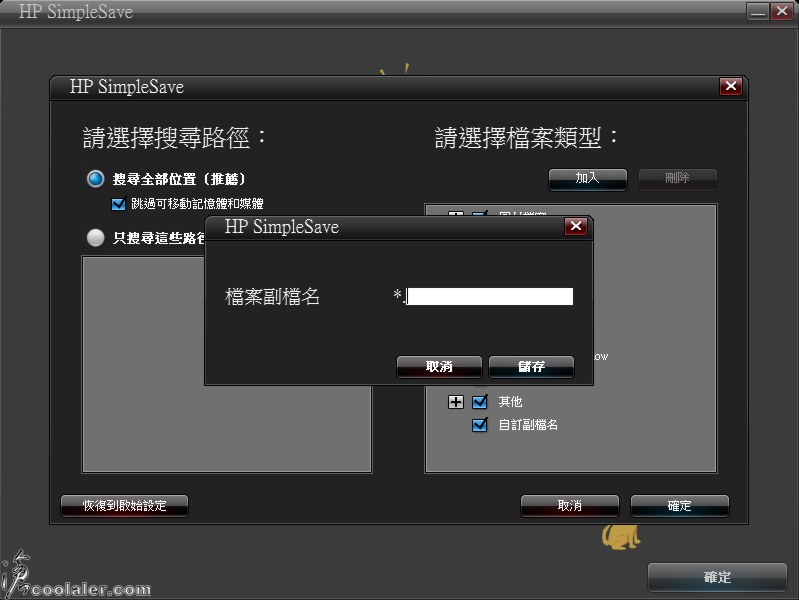Click the 檔案副檔名 label
Viewport: 799px width, 600px height.
[x=272, y=297]
